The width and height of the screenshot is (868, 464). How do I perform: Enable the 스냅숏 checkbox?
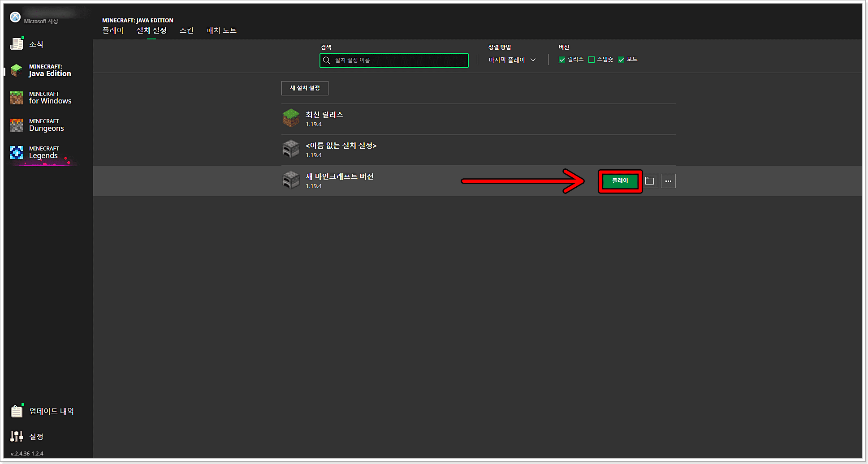click(592, 60)
